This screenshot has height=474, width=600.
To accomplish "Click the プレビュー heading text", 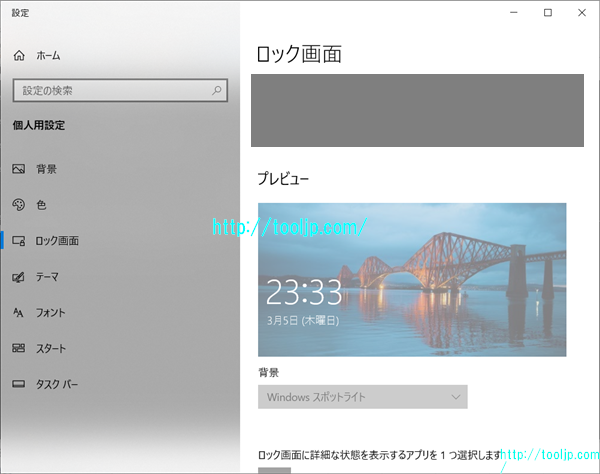I will 283,179.
